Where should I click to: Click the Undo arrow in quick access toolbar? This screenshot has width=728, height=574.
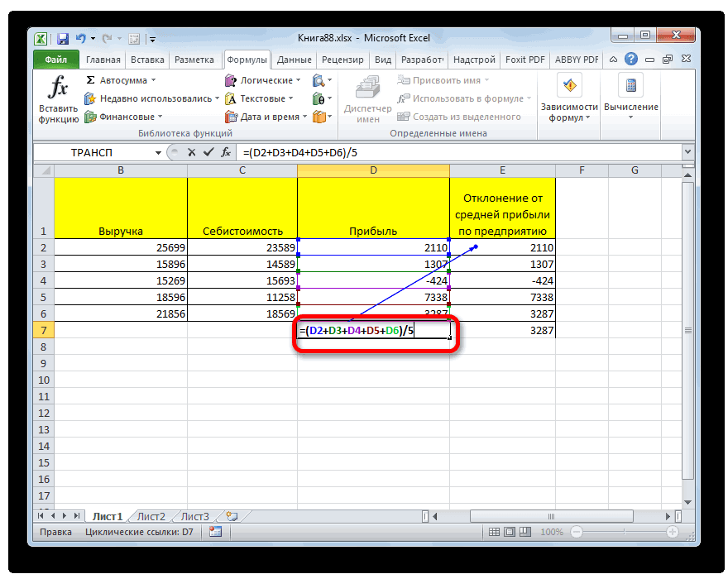81,38
